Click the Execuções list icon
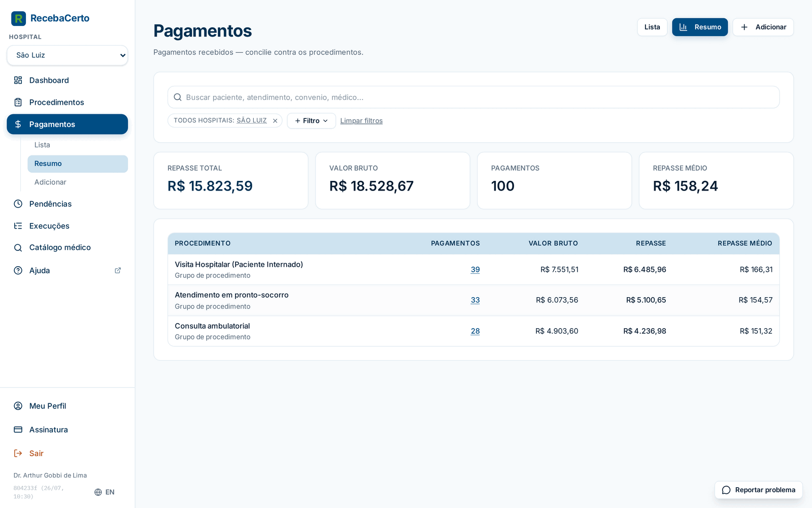 (x=18, y=226)
